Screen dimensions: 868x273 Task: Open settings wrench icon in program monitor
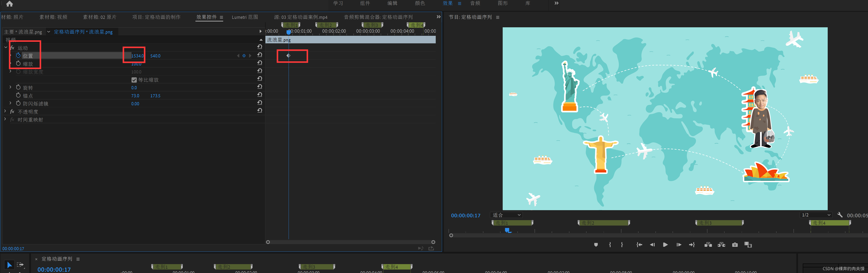[840, 215]
